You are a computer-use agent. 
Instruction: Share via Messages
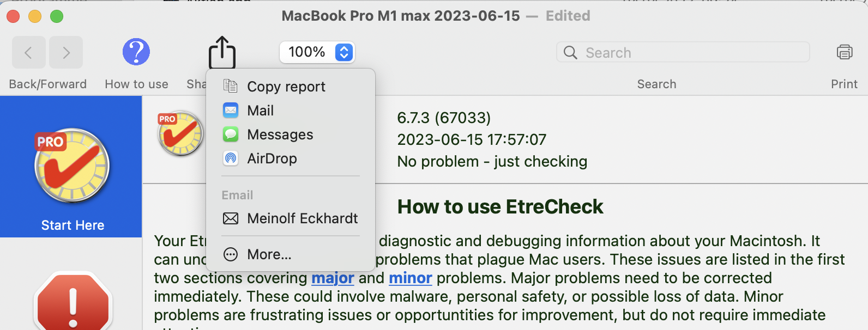click(280, 135)
